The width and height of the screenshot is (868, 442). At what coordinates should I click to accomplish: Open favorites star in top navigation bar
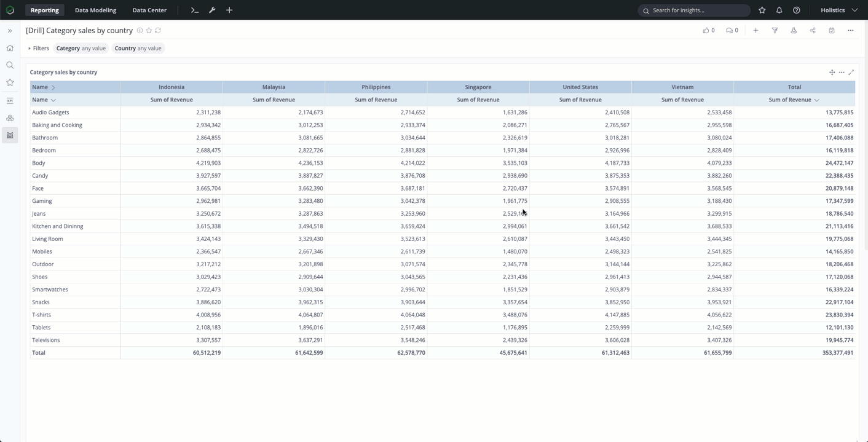click(762, 10)
